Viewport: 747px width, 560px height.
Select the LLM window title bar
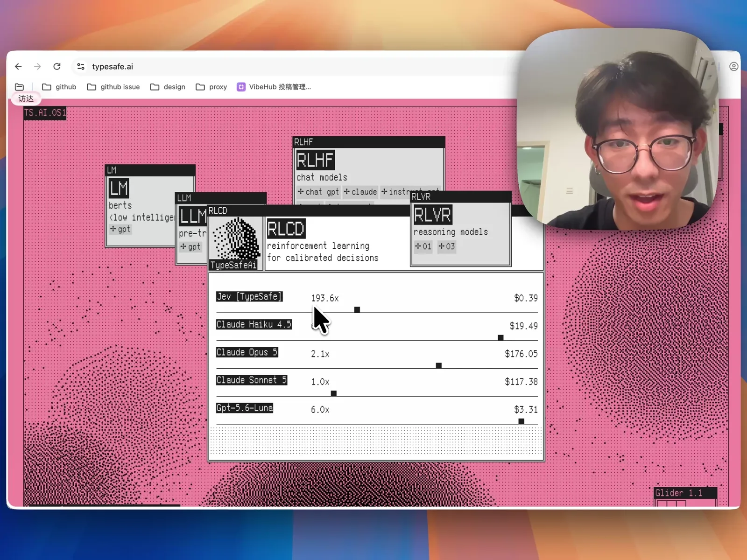[221, 198]
